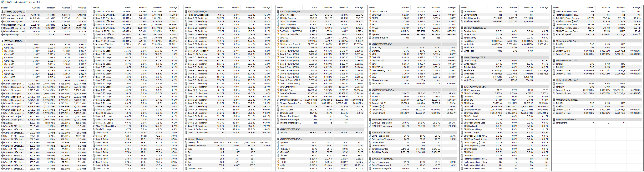Screen dimensions: 644x172
Task: Click the 851 RPM CPU fan value
Action: point(405,31)
